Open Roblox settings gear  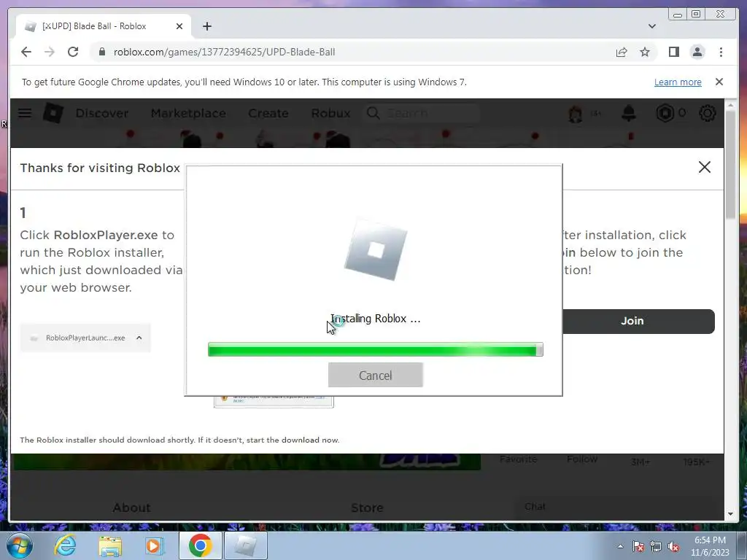[x=707, y=113]
